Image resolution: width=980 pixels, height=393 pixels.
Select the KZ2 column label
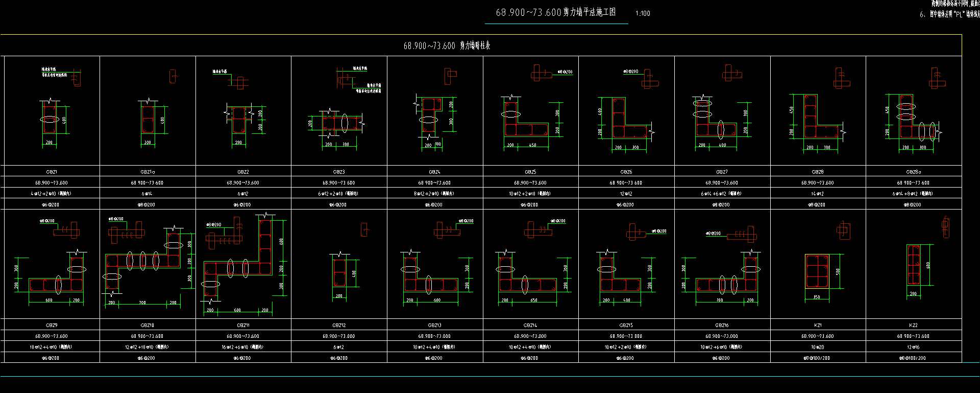913,325
